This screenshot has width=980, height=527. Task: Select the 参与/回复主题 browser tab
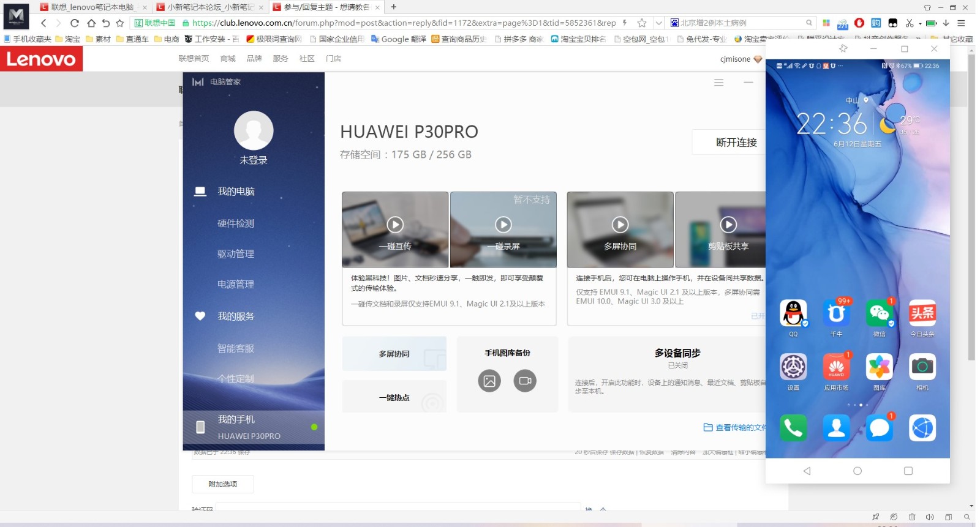tap(326, 7)
